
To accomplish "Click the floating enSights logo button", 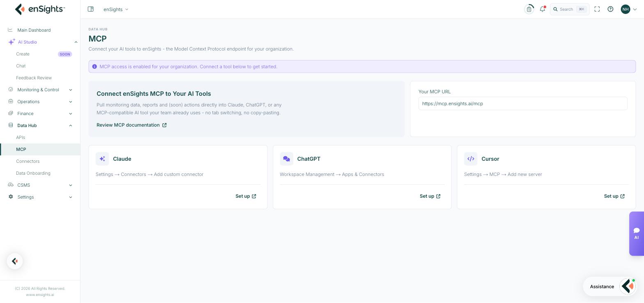I will tap(15, 261).
